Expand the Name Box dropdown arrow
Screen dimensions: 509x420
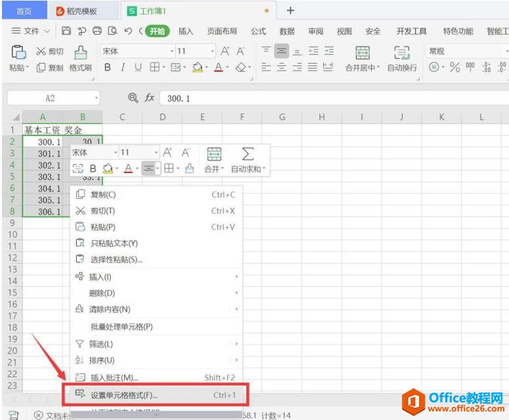[x=97, y=98]
